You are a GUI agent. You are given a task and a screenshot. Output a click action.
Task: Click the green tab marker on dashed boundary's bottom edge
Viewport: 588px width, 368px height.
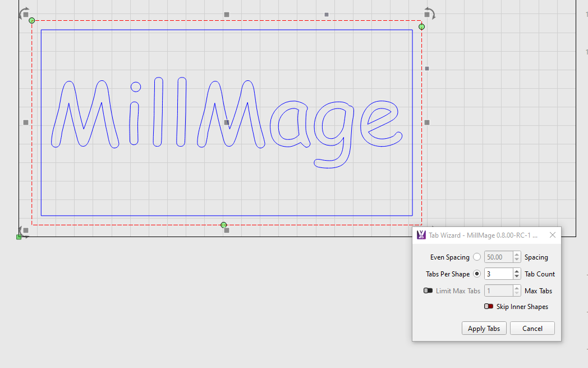pyautogui.click(x=223, y=225)
